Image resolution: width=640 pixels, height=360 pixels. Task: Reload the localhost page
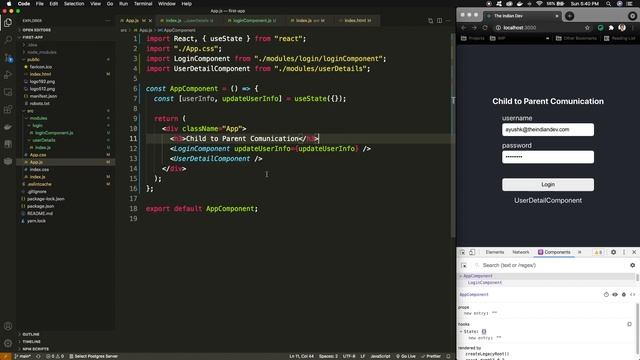(x=485, y=28)
